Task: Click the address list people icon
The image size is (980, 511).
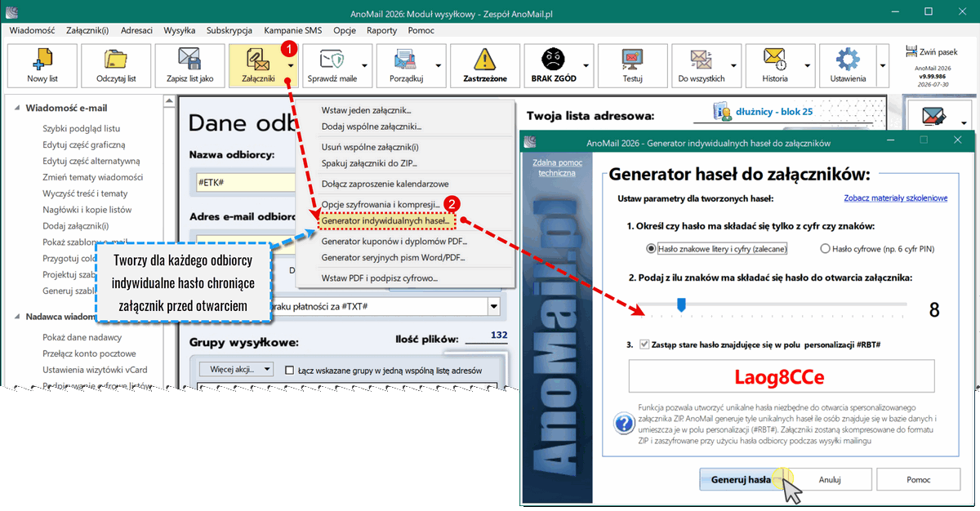Action: pos(720,112)
